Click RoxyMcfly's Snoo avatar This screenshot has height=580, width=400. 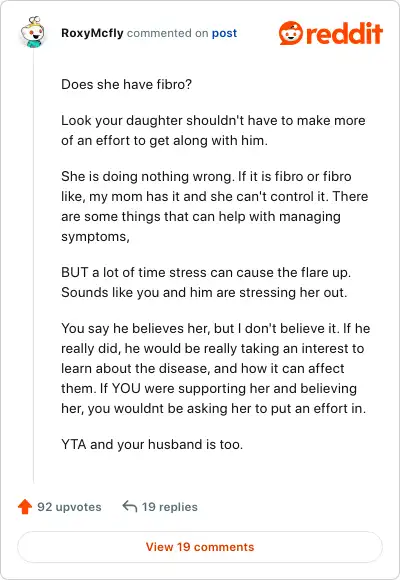(x=33, y=33)
